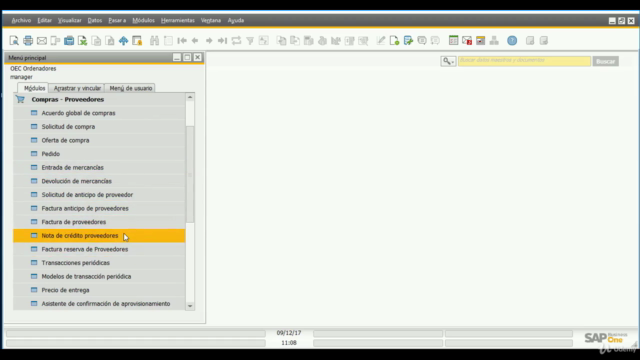Viewport: 640px width, 360px height.
Task: Open Oferta de compra
Action: [99, 140]
